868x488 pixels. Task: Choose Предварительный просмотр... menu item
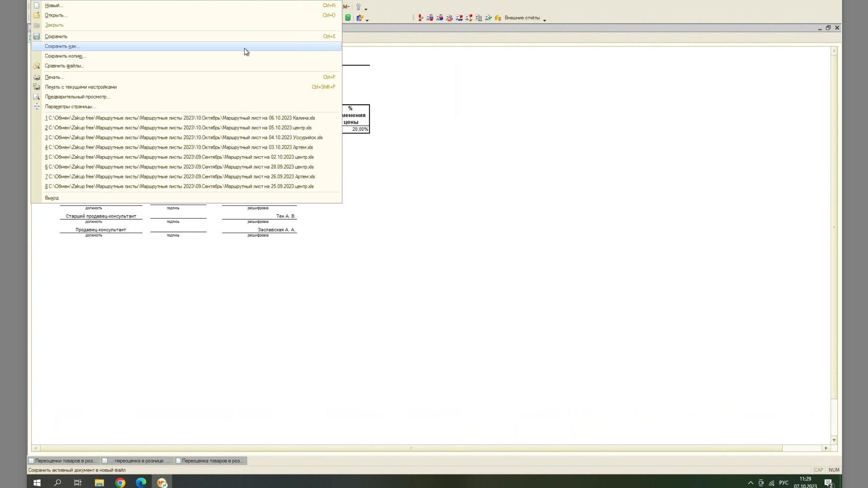tap(186, 97)
